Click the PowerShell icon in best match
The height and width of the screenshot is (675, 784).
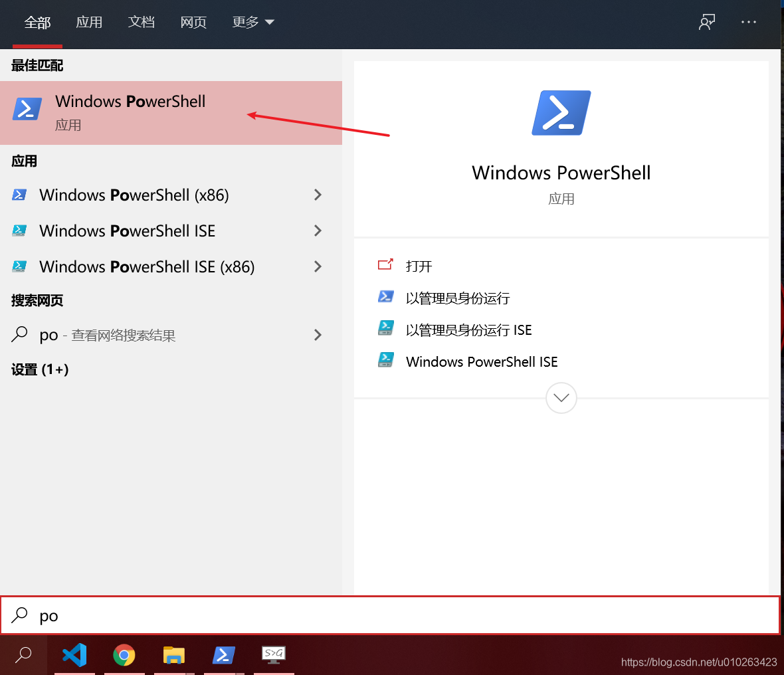coord(27,109)
